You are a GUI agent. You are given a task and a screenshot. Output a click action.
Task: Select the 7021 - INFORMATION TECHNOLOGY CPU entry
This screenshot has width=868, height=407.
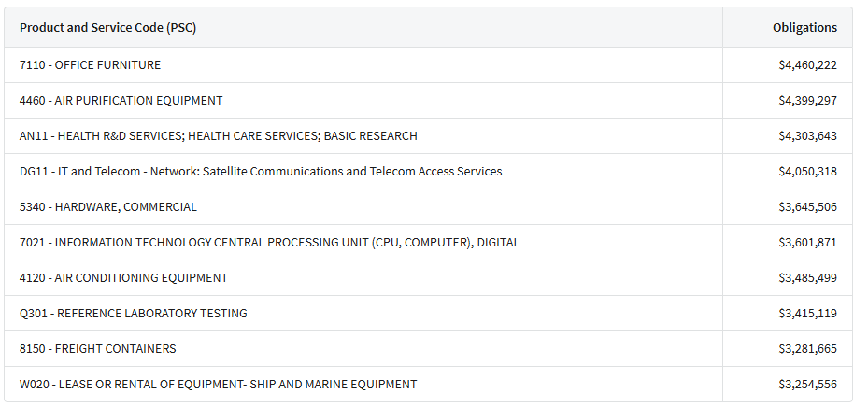tap(270, 242)
